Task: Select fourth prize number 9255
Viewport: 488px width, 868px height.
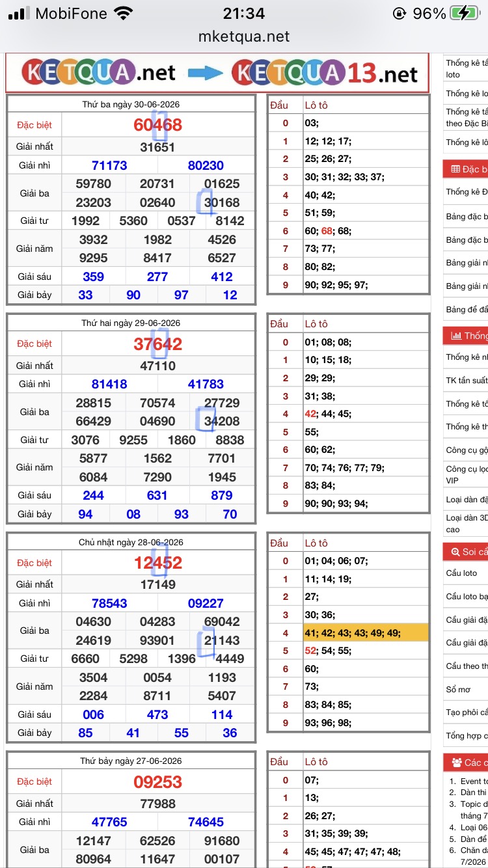Action: (x=133, y=440)
